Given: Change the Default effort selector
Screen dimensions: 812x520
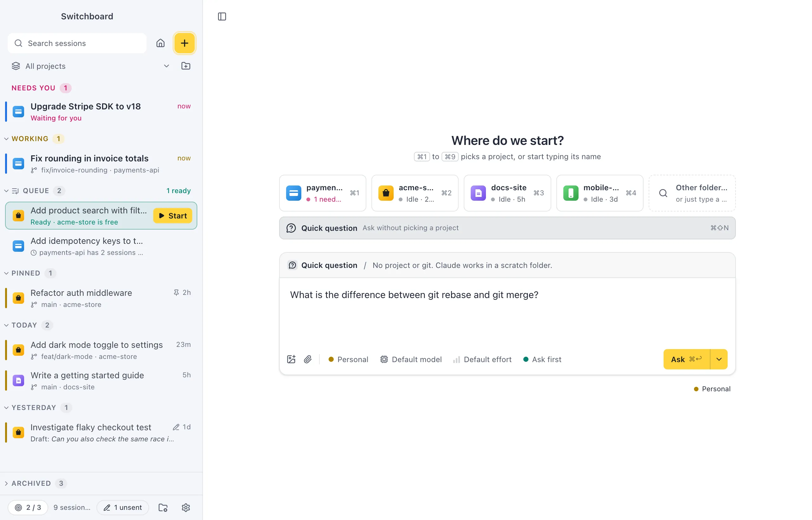Looking at the screenshot, I should click(x=482, y=359).
